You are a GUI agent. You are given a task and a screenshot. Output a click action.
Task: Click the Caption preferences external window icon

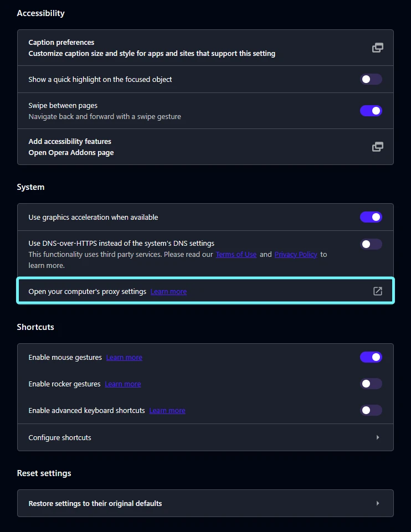377,48
